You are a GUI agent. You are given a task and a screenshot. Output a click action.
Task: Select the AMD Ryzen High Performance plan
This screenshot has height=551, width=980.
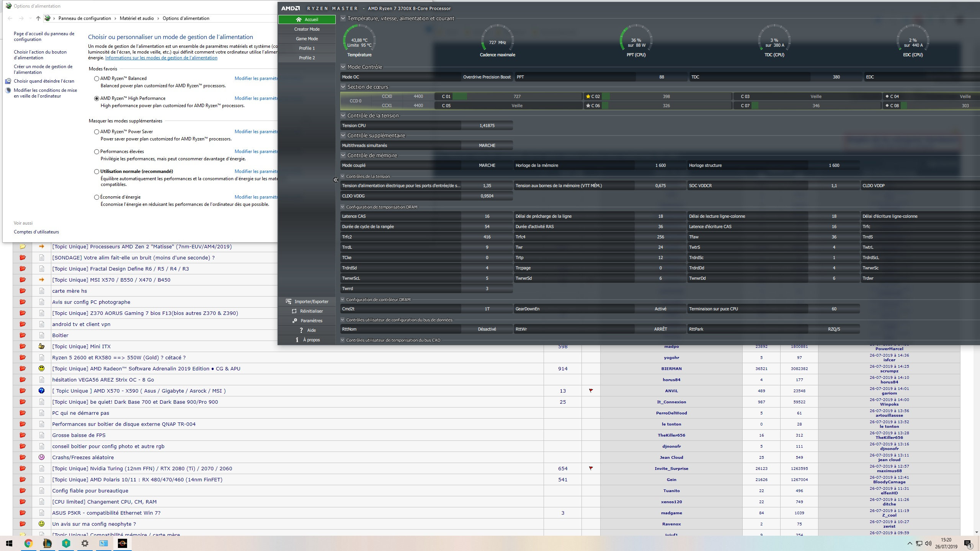coord(96,98)
